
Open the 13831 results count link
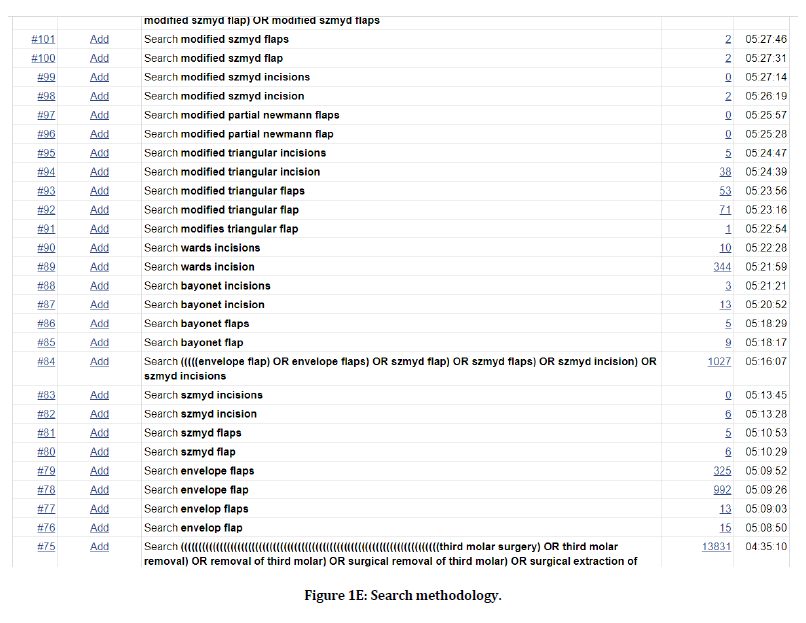717,547
